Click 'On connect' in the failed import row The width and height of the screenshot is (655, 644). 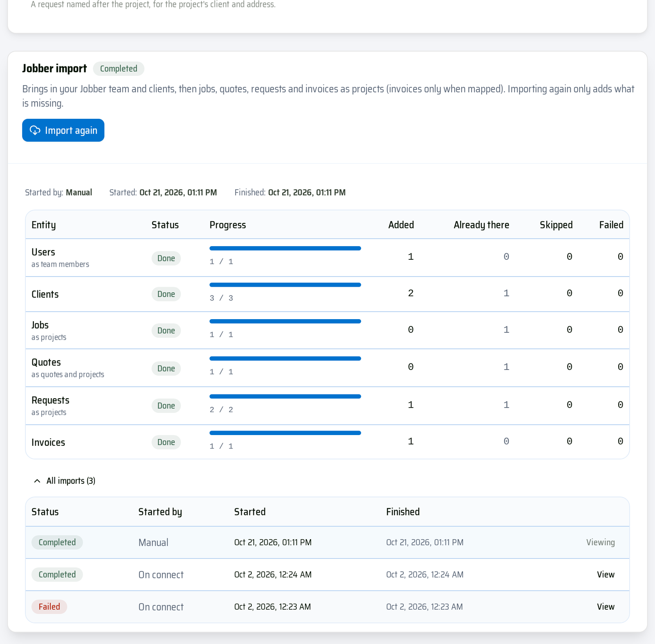[161, 607]
